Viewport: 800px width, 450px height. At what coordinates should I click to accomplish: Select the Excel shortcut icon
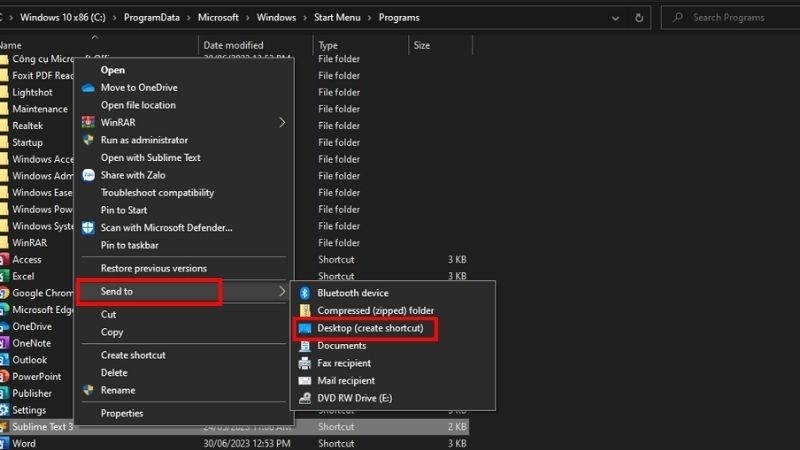[3, 276]
